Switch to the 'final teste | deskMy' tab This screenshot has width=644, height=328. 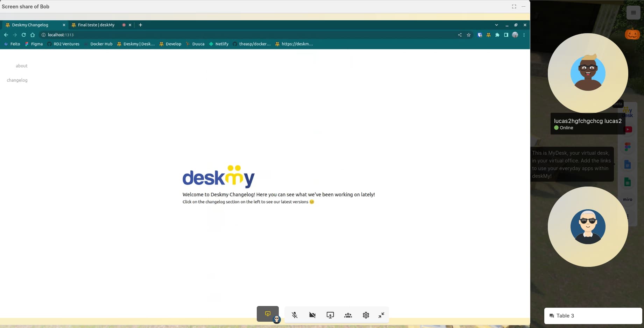tap(96, 25)
